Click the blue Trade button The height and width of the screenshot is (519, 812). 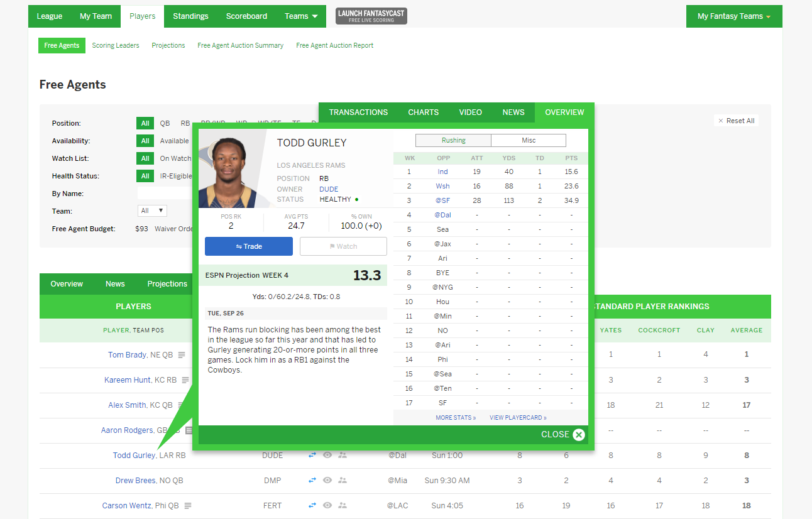(249, 246)
